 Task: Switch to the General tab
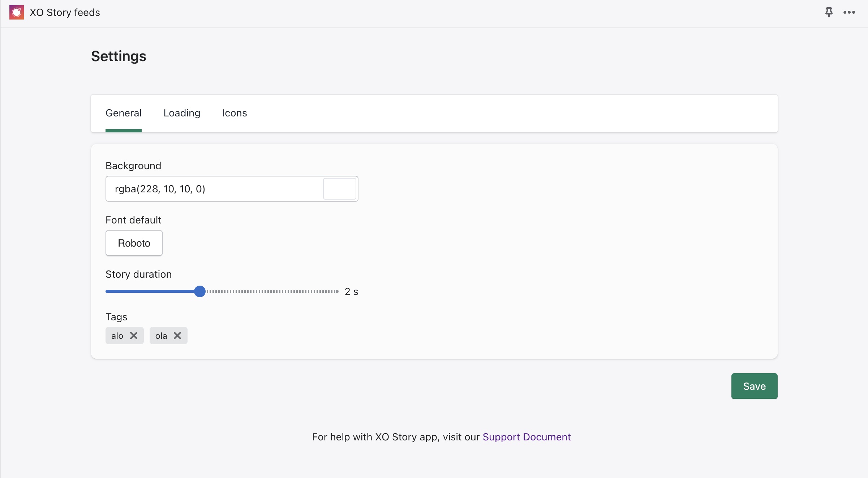[x=123, y=113]
